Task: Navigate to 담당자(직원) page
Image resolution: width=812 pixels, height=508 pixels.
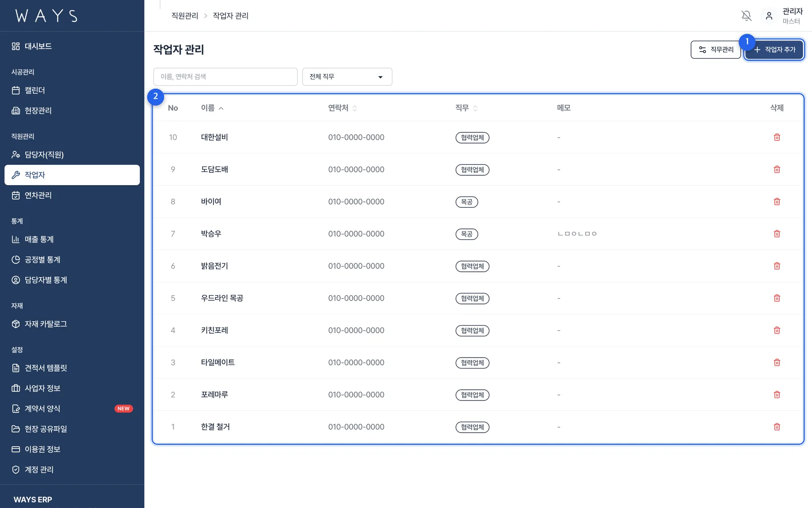Action: [x=72, y=154]
